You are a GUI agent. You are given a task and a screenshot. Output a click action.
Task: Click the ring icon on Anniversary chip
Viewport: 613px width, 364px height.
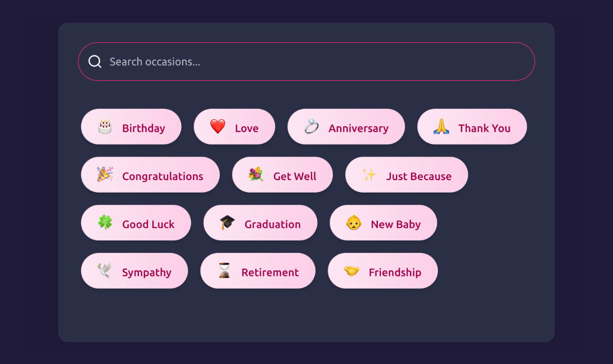click(x=312, y=127)
